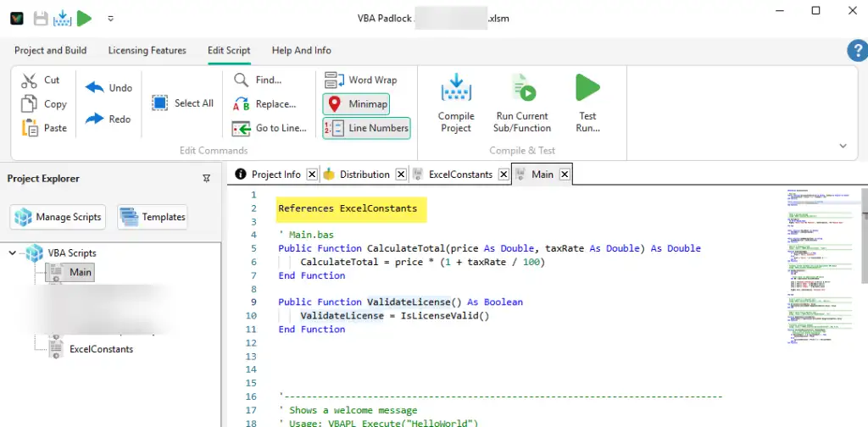This screenshot has width=868, height=427.
Task: Collapse the VBA Scripts tree node
Action: click(x=12, y=252)
